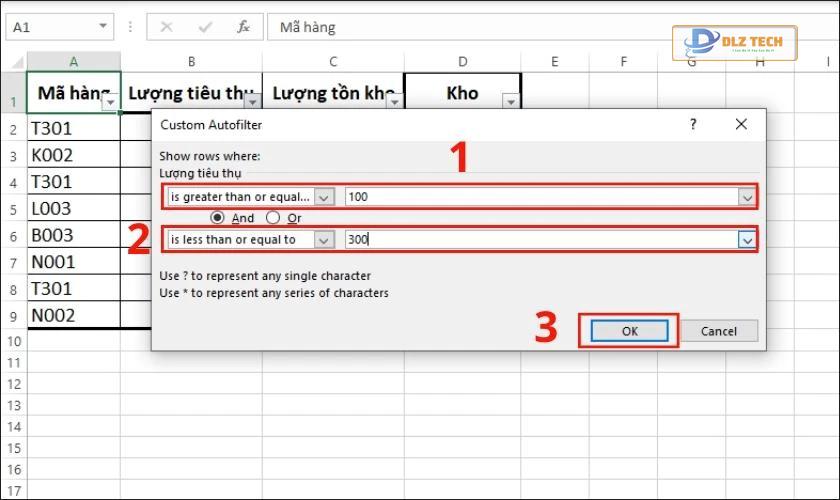Click the first value field containing 100
The image size is (840, 500).
pos(542,197)
